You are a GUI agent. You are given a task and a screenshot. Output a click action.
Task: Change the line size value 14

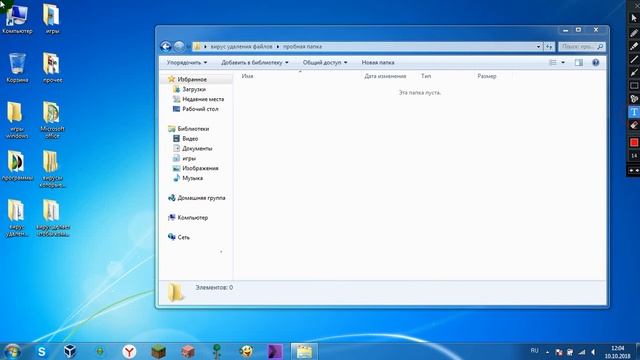[633, 156]
